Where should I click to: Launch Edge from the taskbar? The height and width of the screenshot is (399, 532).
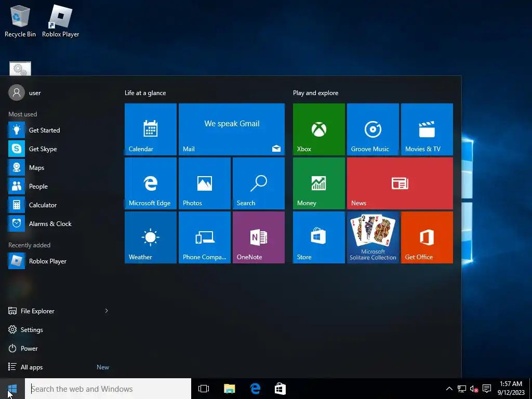point(255,389)
